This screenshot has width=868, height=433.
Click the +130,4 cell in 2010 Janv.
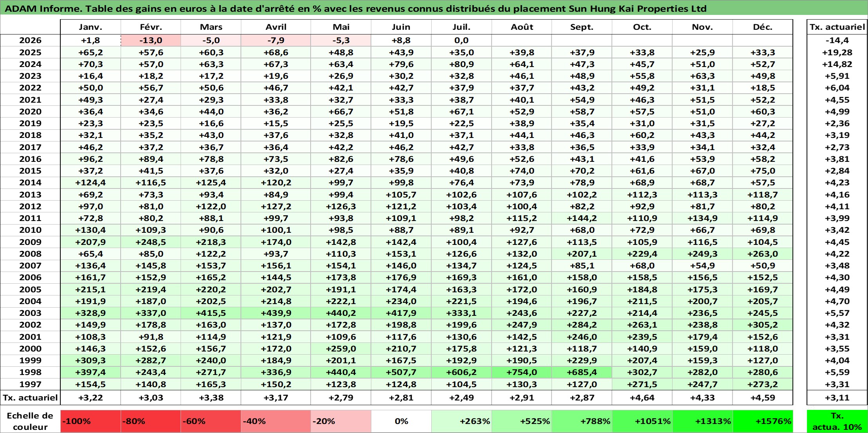point(90,230)
